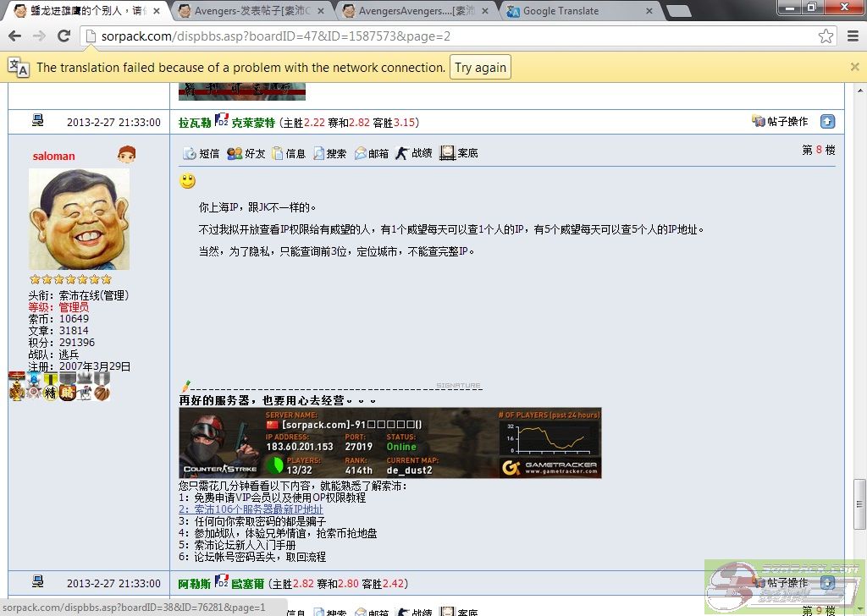Open 帖子操作 menu beside 拉瓦勒 odds row
Viewport: 867px width, 616px height.
click(x=780, y=122)
